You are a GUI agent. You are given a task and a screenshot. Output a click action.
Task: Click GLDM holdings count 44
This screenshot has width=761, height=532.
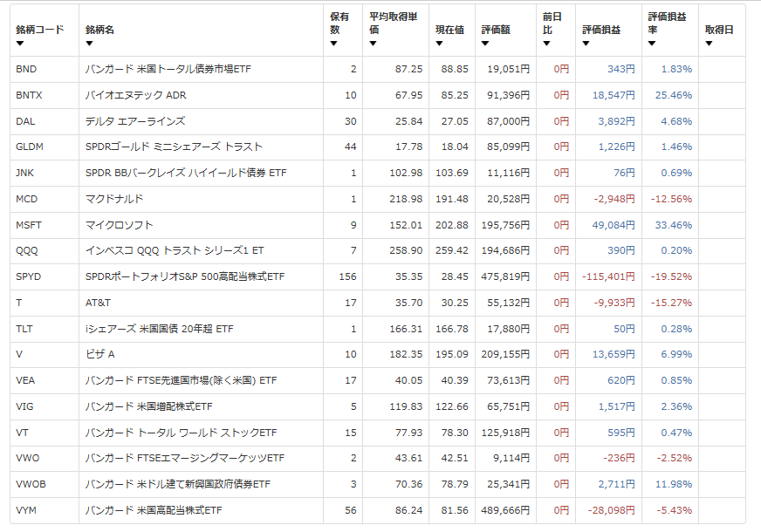(x=351, y=147)
